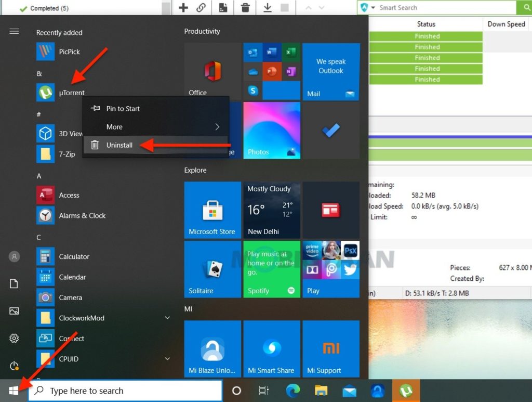
Task: Click the Start download arrow icon
Action: [x=268, y=7]
